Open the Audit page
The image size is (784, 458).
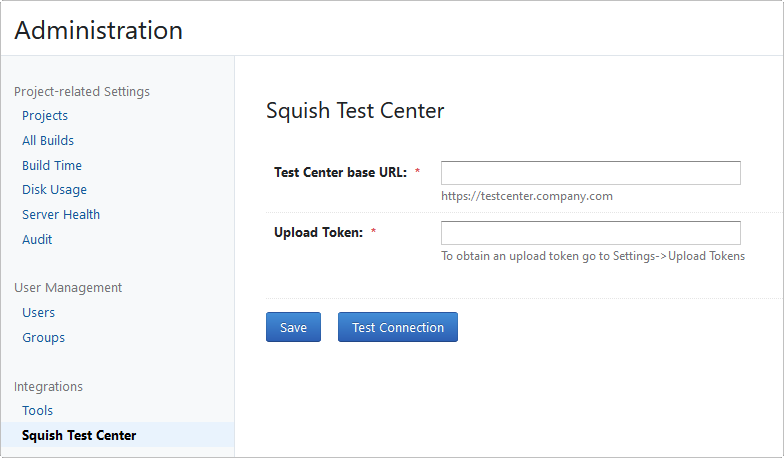pyautogui.click(x=37, y=240)
